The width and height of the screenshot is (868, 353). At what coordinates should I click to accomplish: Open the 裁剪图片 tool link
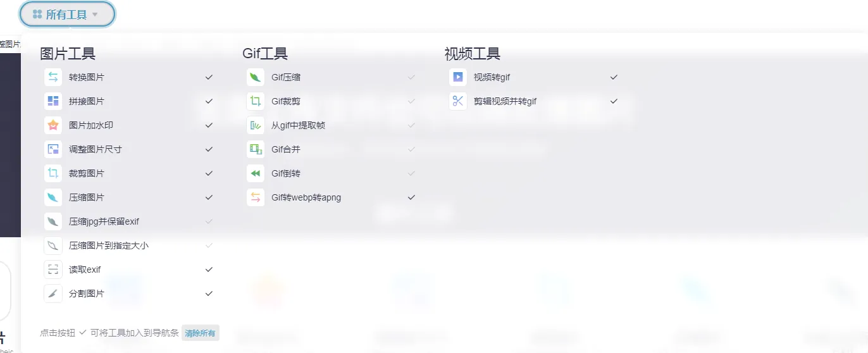[87, 173]
